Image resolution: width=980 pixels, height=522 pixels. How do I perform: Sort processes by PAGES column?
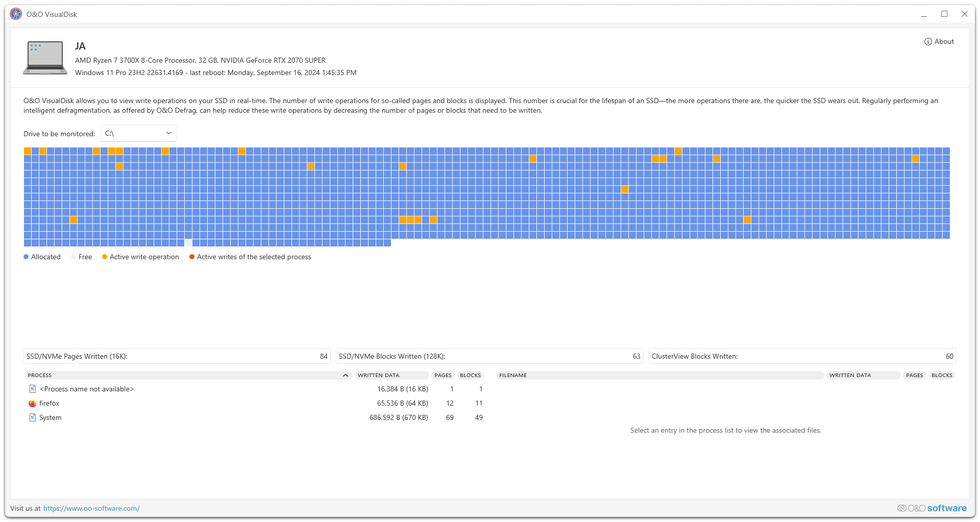point(443,375)
